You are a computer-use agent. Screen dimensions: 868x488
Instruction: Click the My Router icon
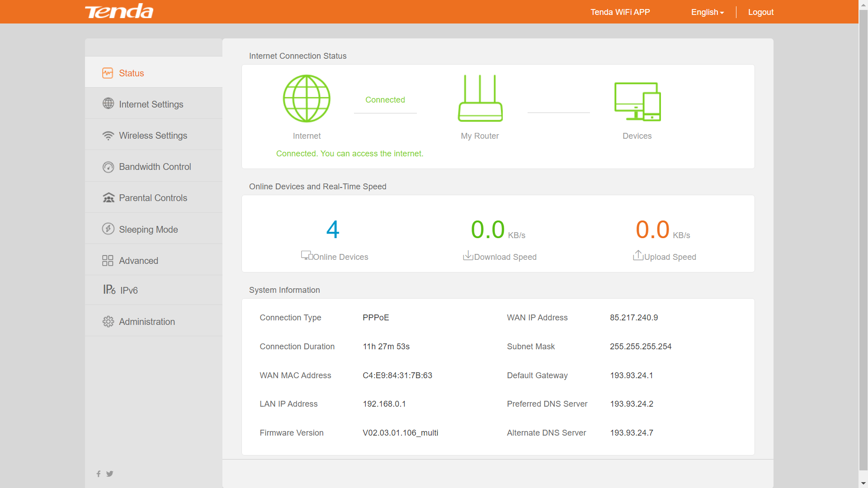pyautogui.click(x=480, y=99)
